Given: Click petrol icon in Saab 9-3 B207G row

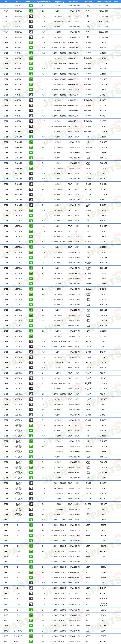Looking at the screenshot, I should tap(31, 546).
